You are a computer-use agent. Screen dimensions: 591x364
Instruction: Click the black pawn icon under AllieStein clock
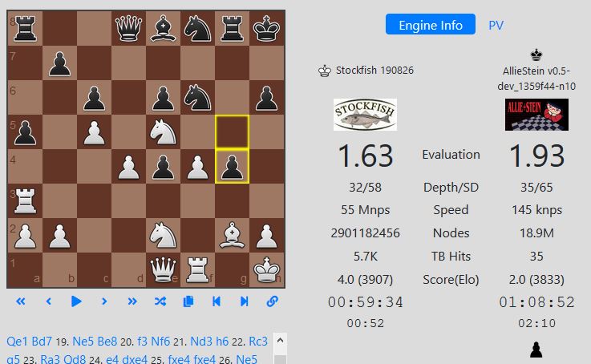pos(536,350)
